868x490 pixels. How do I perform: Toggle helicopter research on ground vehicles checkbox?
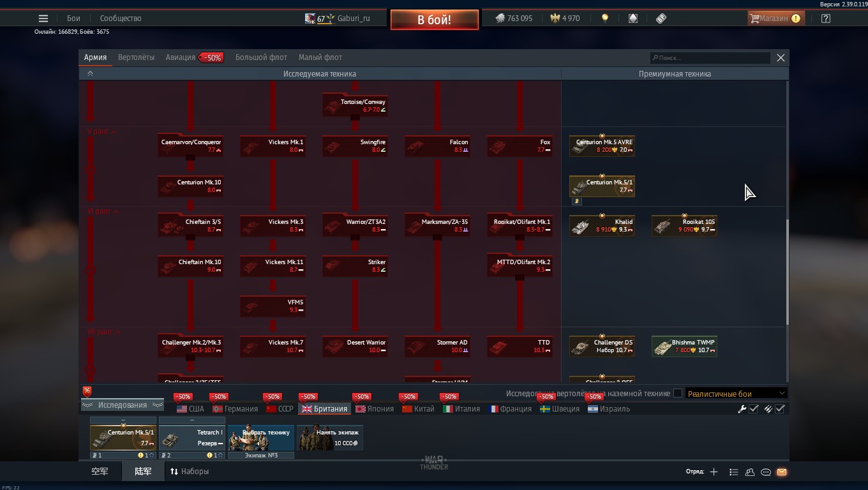[x=678, y=394]
